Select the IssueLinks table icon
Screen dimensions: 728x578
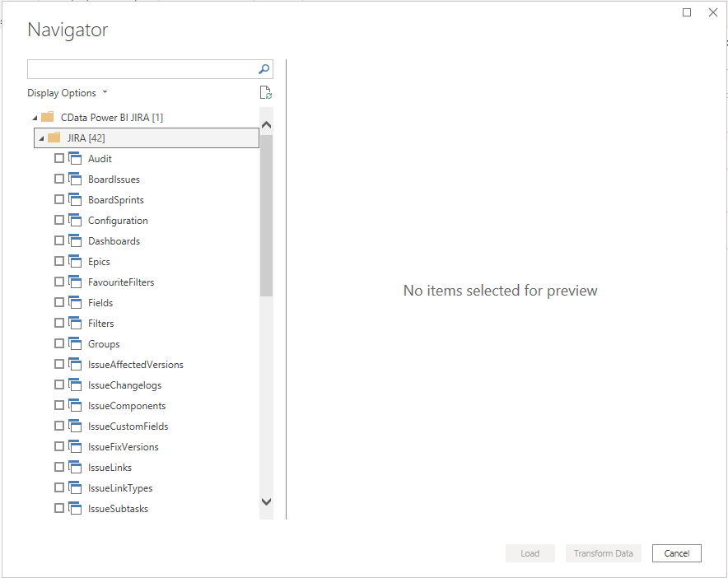point(75,467)
